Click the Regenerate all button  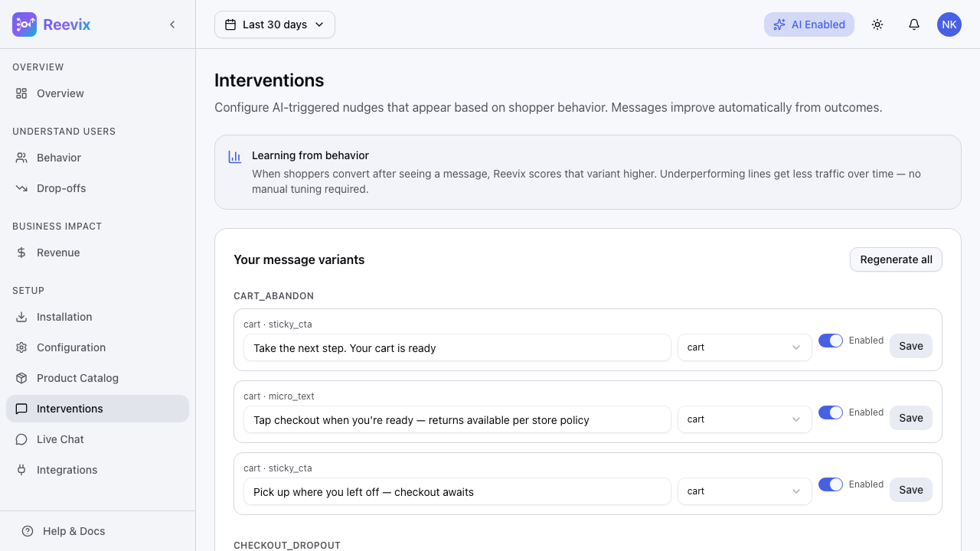pyautogui.click(x=896, y=259)
